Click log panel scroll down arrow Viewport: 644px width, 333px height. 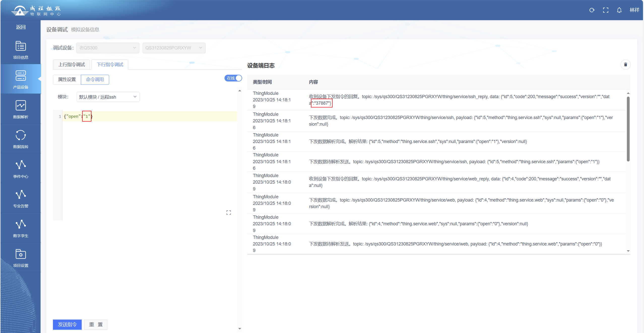[x=628, y=251]
